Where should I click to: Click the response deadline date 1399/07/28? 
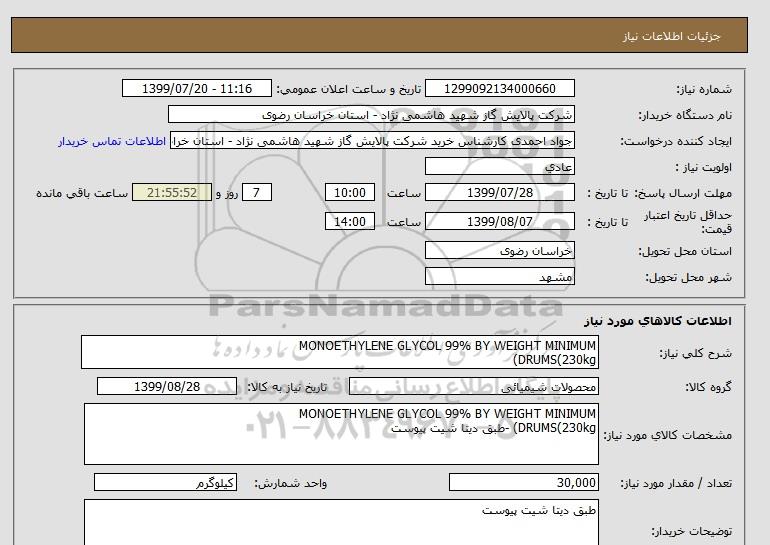(500, 193)
